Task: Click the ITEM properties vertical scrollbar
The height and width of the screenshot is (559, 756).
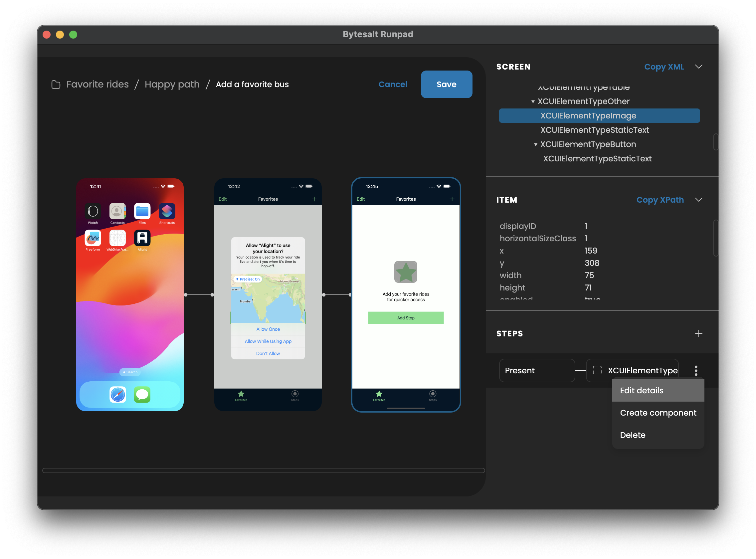Action: point(715,238)
